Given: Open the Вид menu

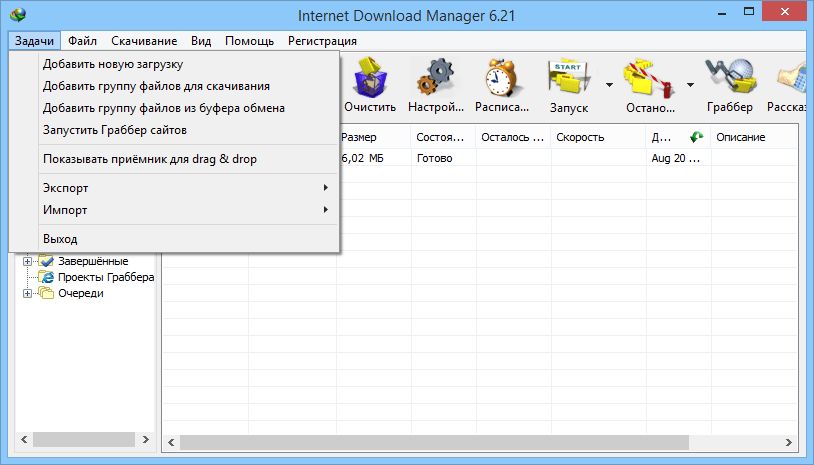Looking at the screenshot, I should pyautogui.click(x=201, y=41).
